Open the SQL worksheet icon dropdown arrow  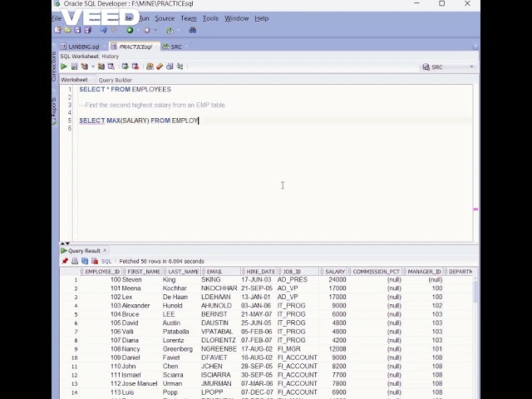(179, 30)
